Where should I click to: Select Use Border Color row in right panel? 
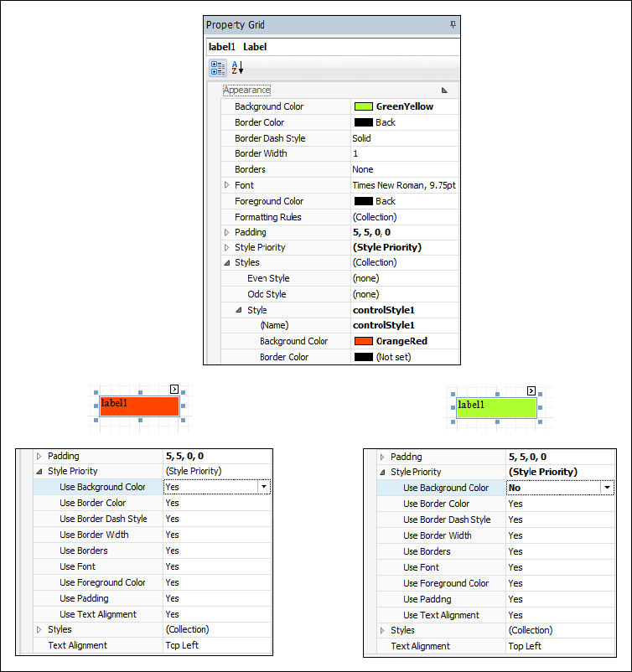tap(495, 504)
